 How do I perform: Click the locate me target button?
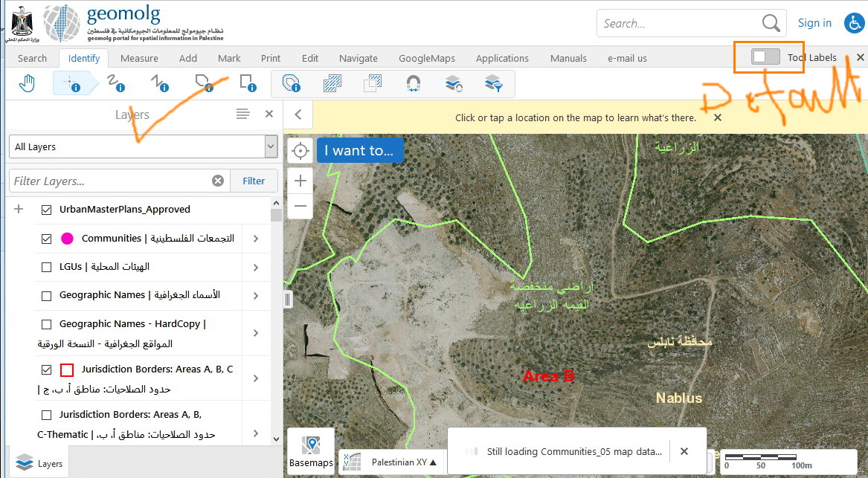pyautogui.click(x=300, y=150)
